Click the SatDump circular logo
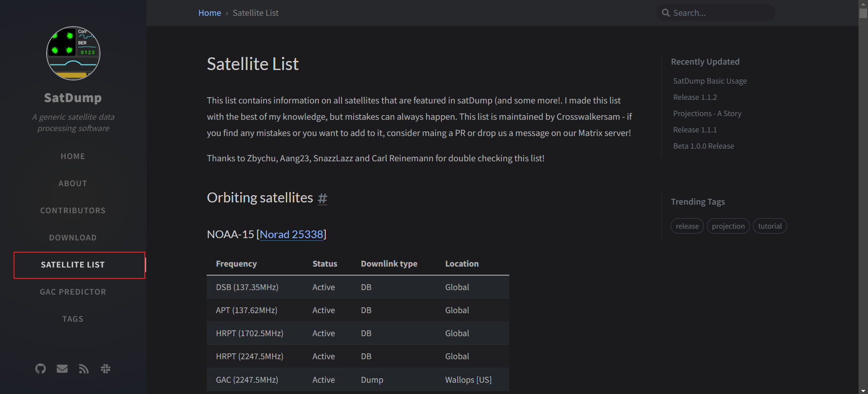The width and height of the screenshot is (868, 394). pos(73,53)
